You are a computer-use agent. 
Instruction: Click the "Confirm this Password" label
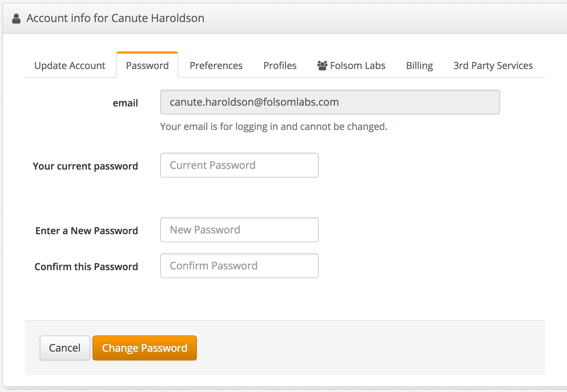(x=86, y=267)
